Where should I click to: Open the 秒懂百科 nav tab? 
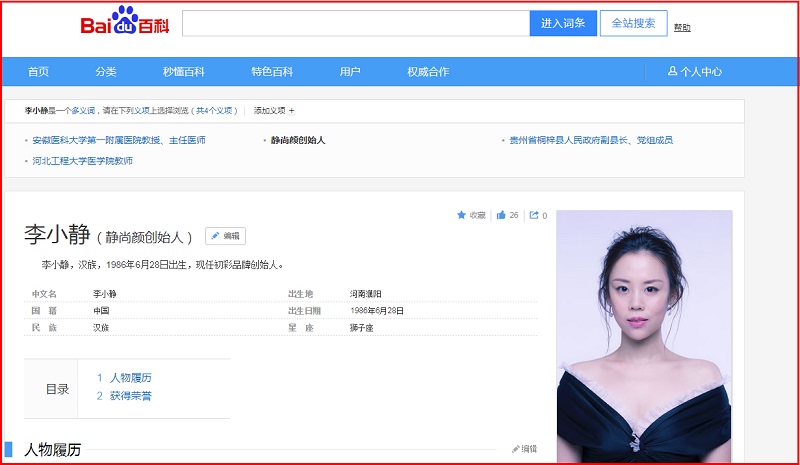click(184, 72)
